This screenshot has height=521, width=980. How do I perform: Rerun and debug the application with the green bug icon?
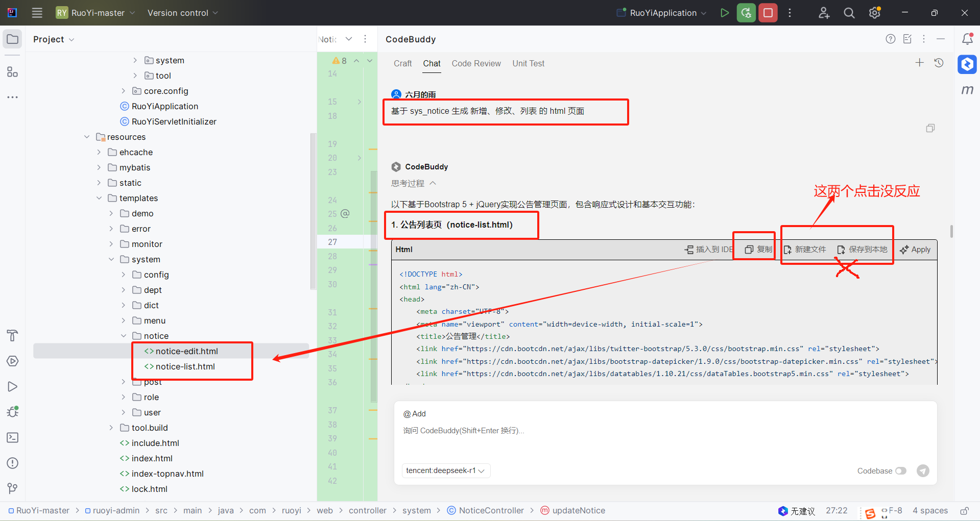coord(746,13)
